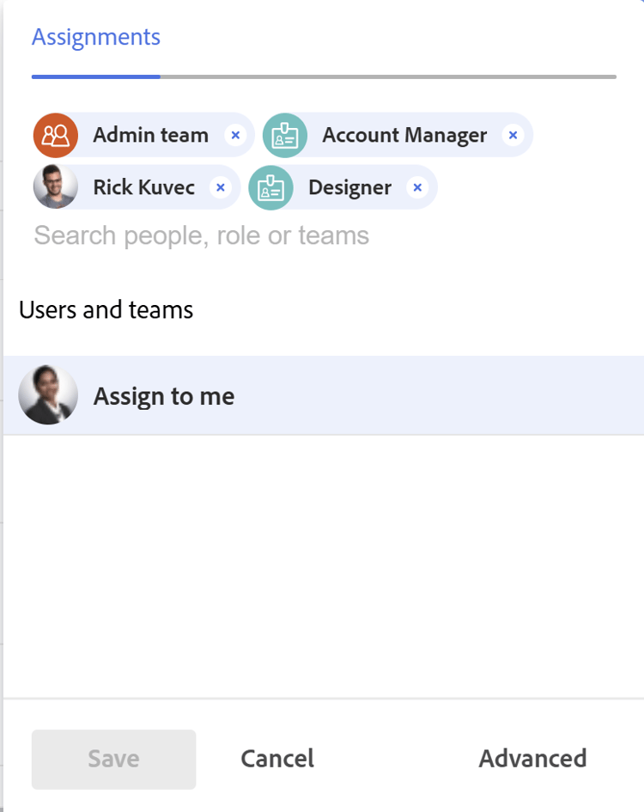
Task: Remove Admin team assignment chip
Action: point(235,135)
